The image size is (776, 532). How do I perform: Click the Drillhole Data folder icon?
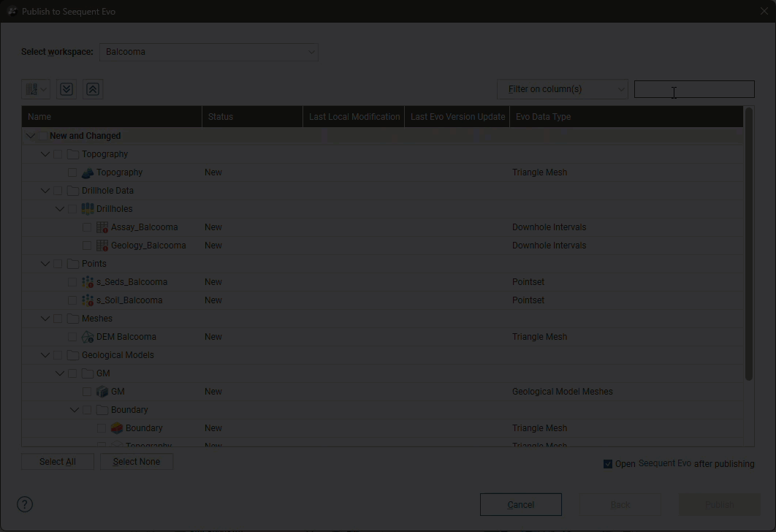[x=73, y=191]
